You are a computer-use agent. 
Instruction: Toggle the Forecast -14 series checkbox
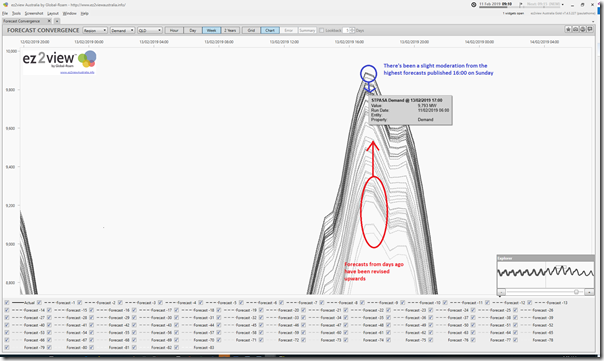pos(7,310)
